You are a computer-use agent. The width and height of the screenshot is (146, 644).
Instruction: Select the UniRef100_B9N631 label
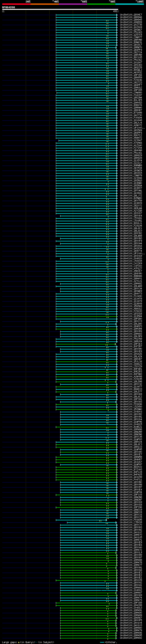click(131, 42)
